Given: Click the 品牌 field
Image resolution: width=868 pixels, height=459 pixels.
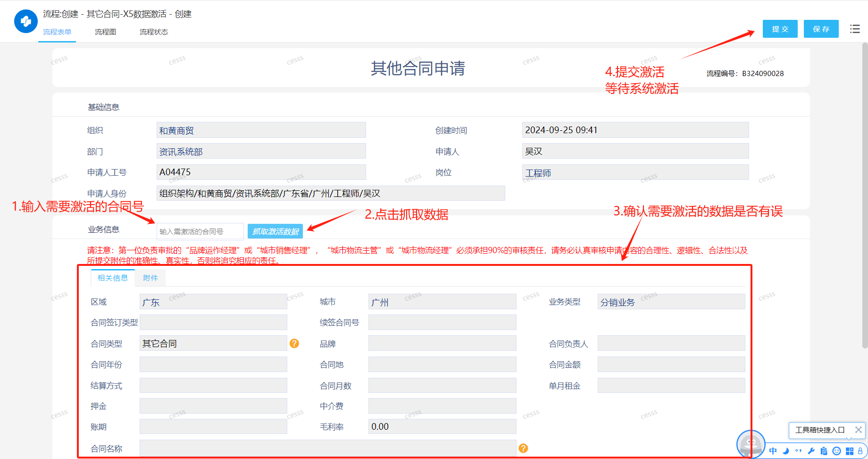Looking at the screenshot, I should 442,343.
